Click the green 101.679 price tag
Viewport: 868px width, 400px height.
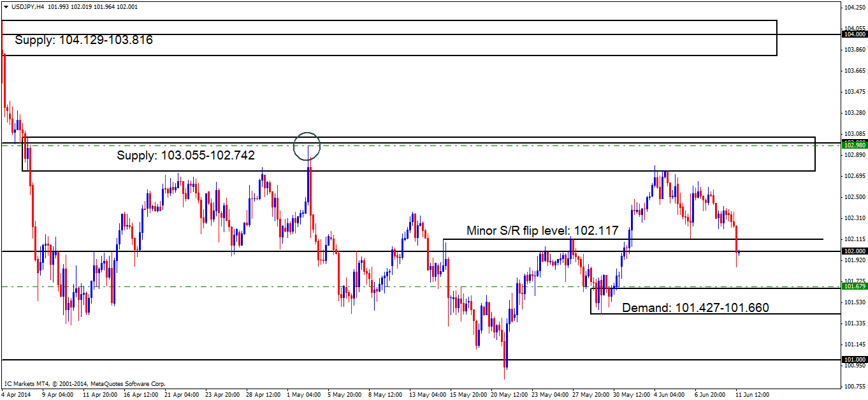click(x=854, y=286)
